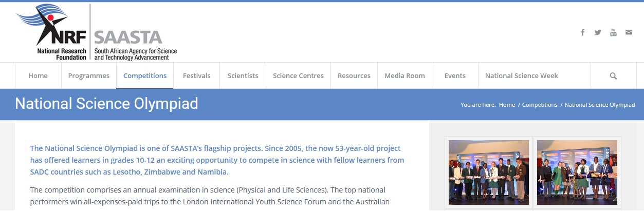Open the search magnifier icon
Image resolution: width=644 pixels, height=211 pixels.
pyautogui.click(x=613, y=75)
